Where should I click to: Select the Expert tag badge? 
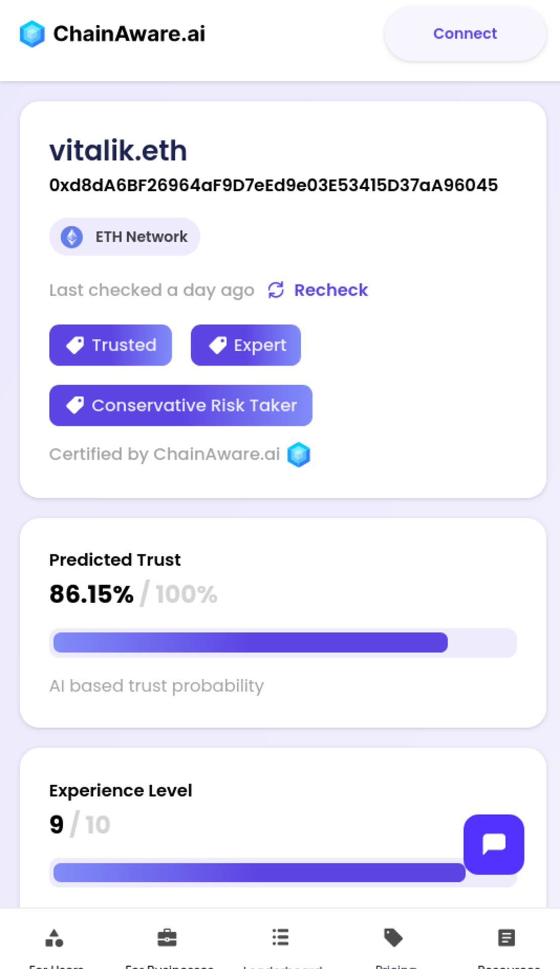(246, 345)
